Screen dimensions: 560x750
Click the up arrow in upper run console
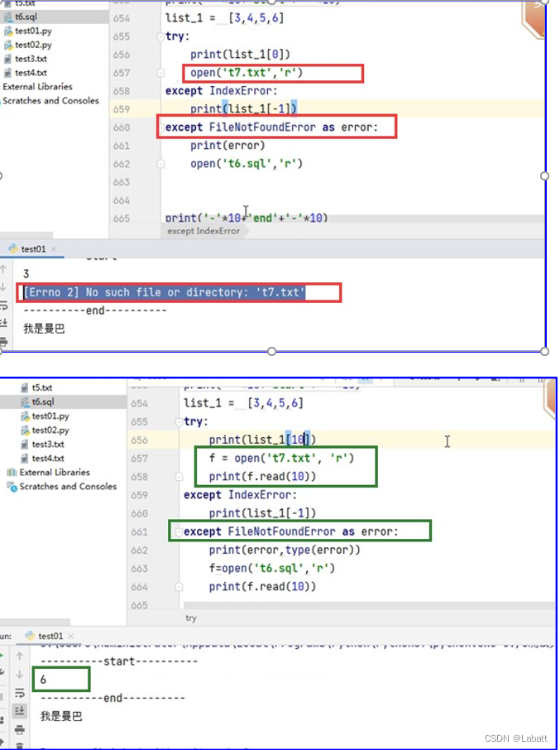coord(3,269)
